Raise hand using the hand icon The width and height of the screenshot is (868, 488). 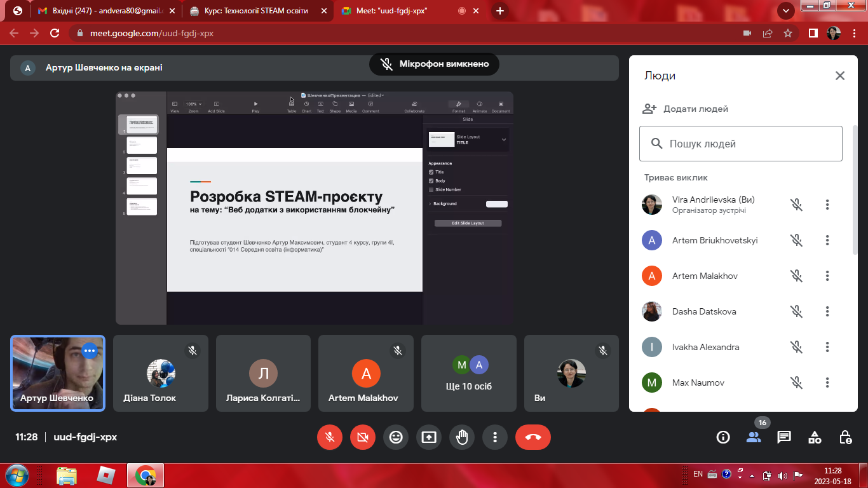[462, 437]
